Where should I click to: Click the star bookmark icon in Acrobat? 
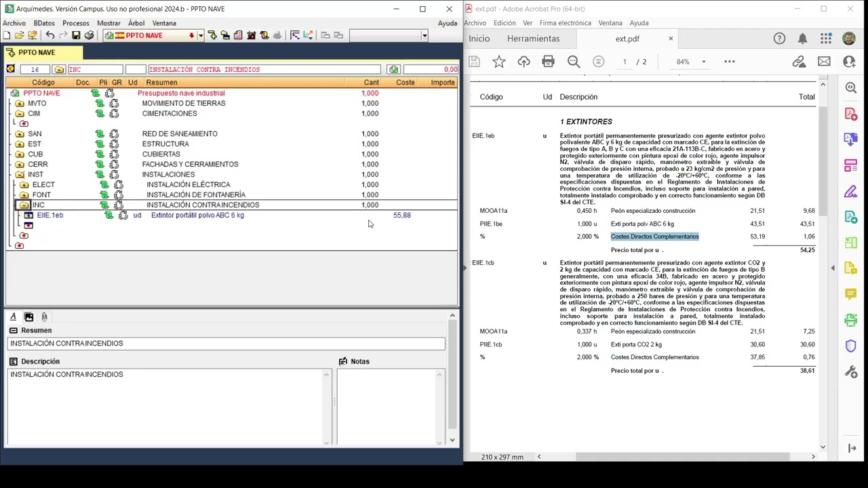(x=499, y=62)
